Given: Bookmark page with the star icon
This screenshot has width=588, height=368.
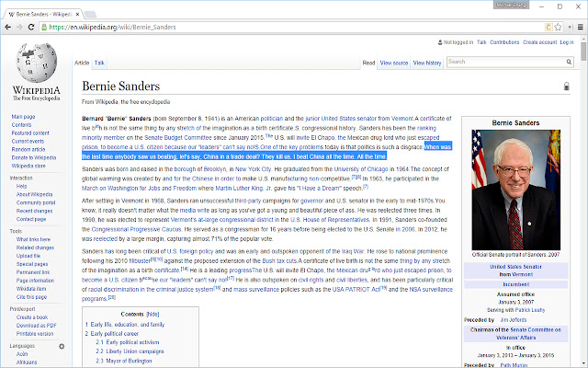Looking at the screenshot, I should click(x=558, y=27).
